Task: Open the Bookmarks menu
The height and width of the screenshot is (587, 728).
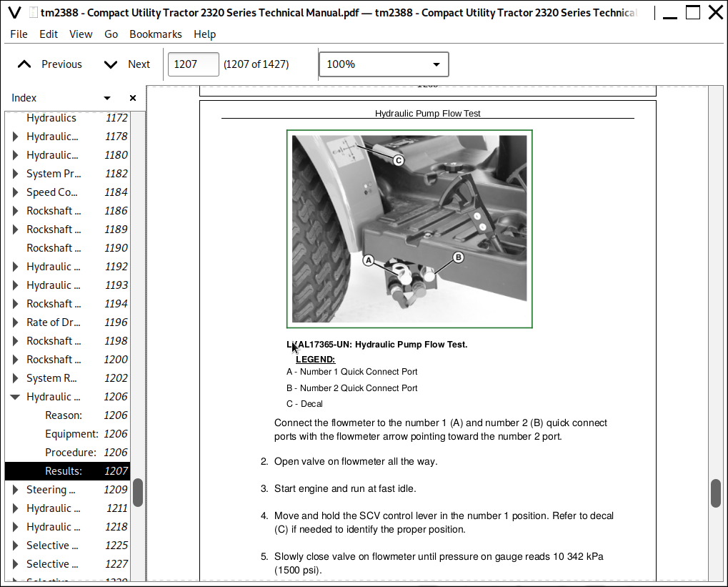Action: tap(156, 34)
